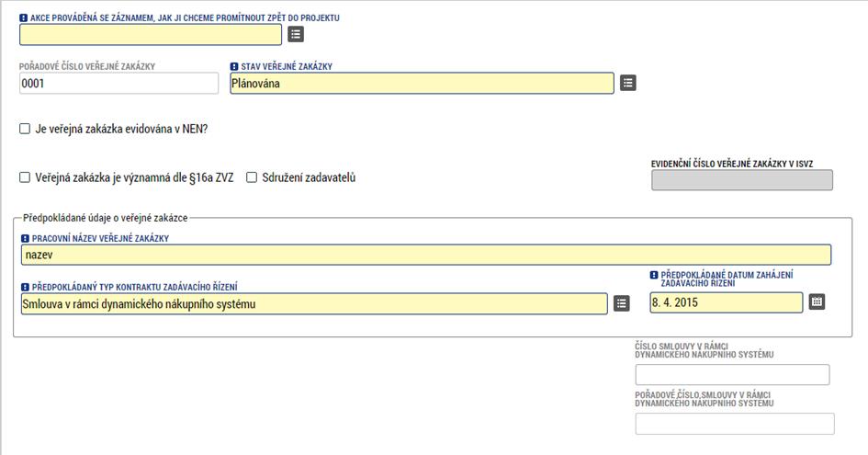Click the Pořadové číslo field showing 0001

(x=119, y=83)
